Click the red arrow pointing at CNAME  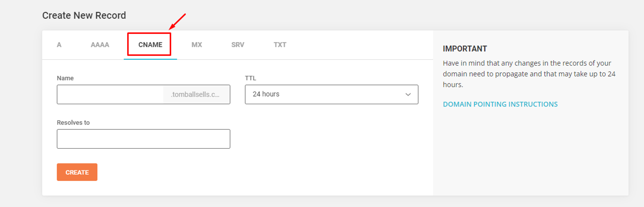tap(177, 22)
